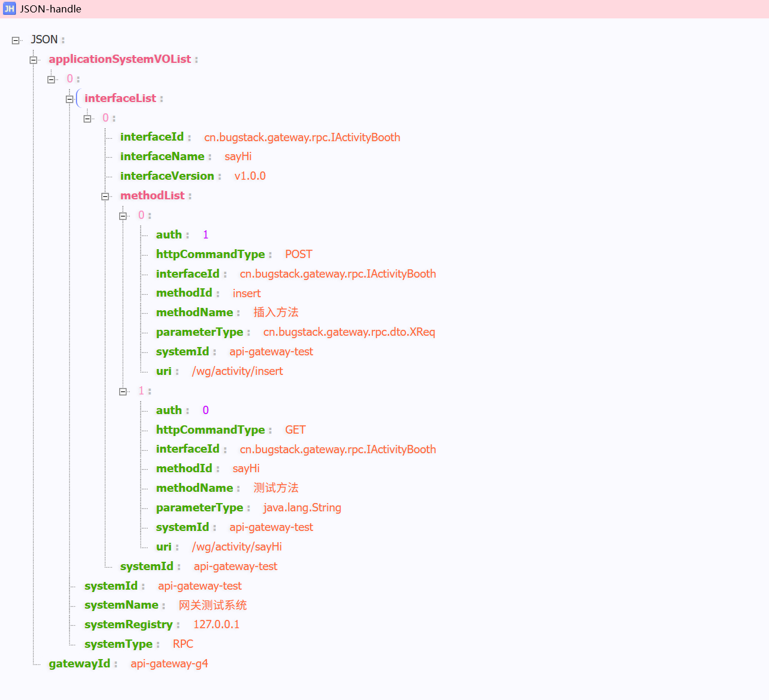
Task: Collapse the first item under methodList
Action: (x=123, y=216)
